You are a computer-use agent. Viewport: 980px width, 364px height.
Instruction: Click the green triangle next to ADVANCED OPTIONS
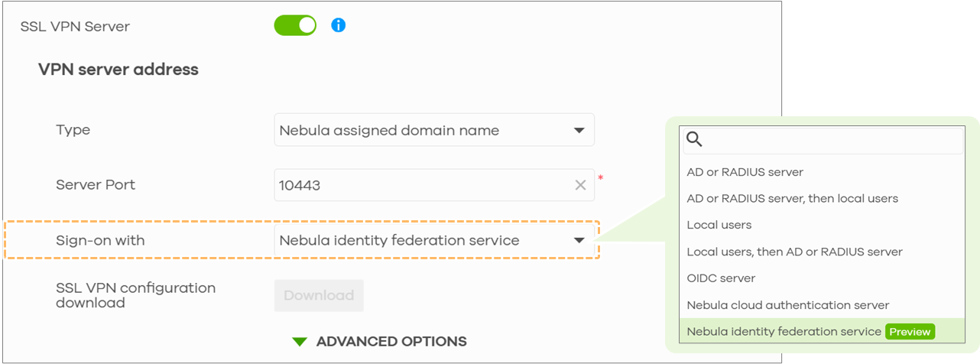click(300, 342)
